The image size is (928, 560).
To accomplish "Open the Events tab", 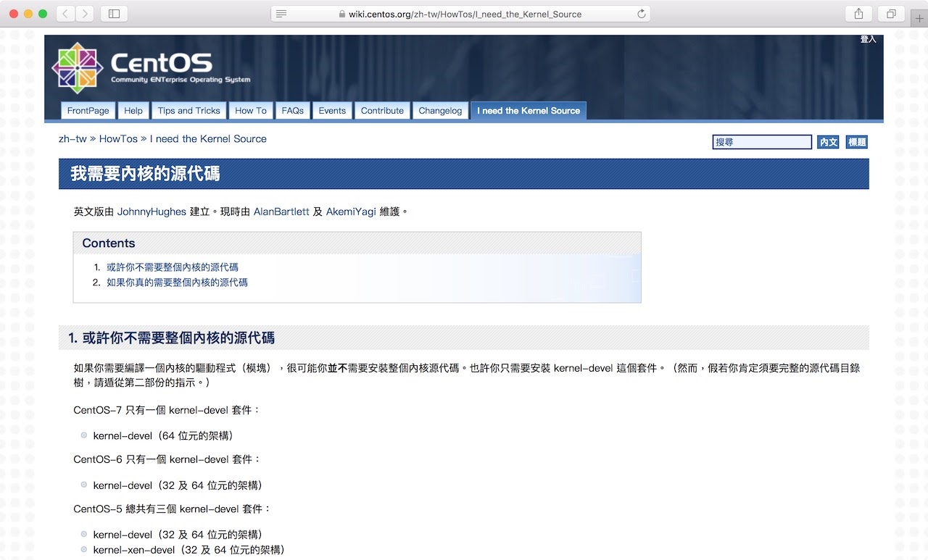I will click(x=332, y=111).
